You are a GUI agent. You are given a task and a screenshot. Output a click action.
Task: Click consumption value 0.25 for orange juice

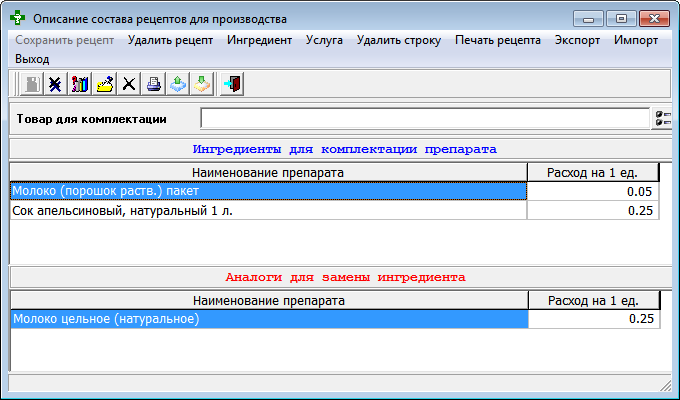click(593, 210)
